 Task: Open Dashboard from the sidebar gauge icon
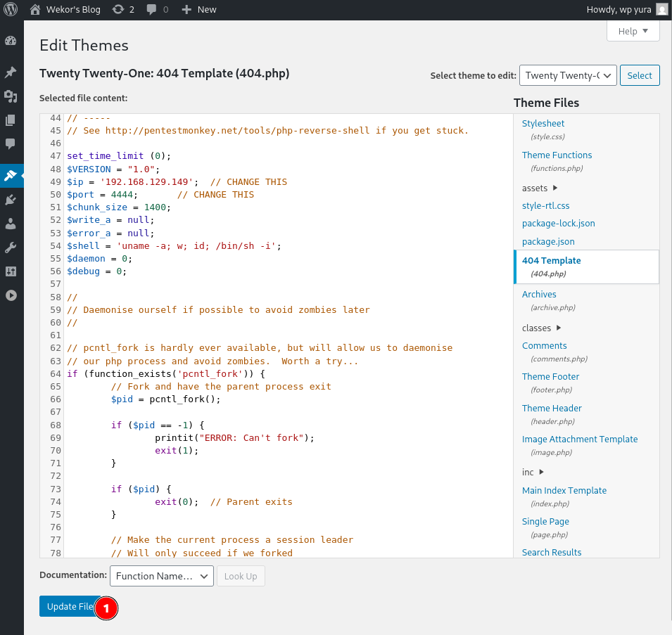(x=11, y=41)
